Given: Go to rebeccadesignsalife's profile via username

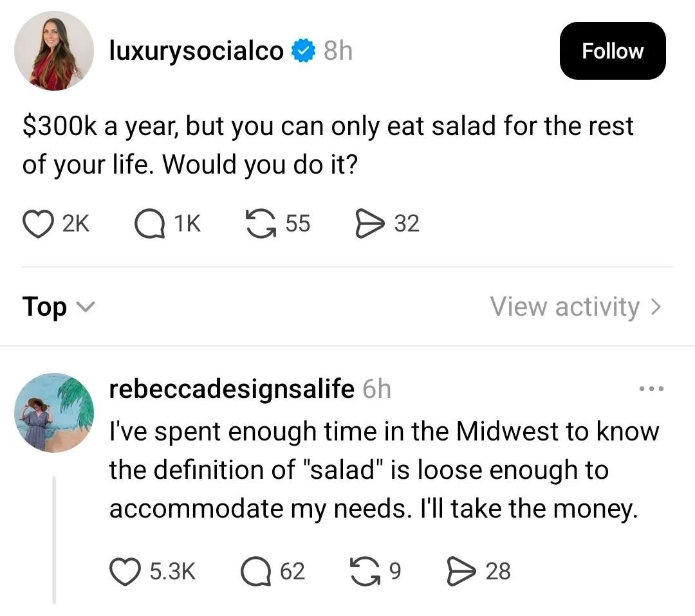Looking at the screenshot, I should point(232,390).
